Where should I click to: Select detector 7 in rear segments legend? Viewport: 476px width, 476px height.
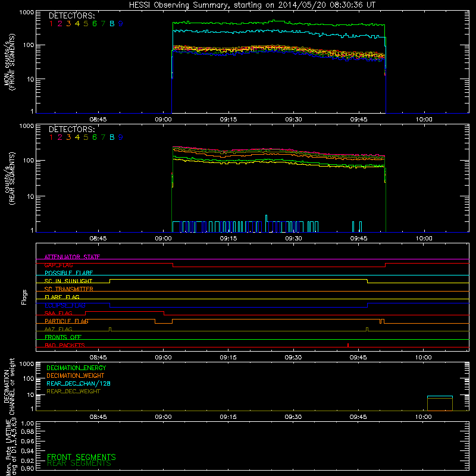click(103, 137)
